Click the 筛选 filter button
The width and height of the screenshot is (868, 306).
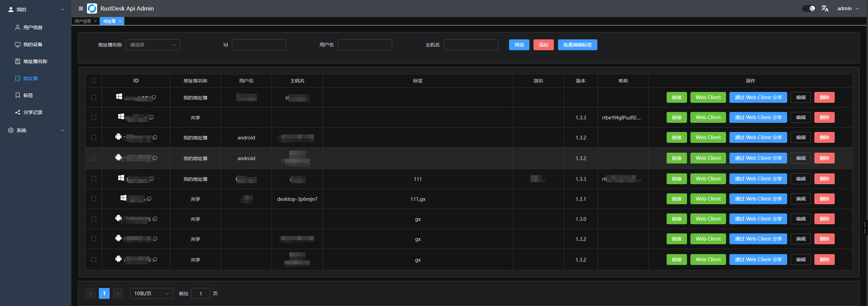(519, 44)
